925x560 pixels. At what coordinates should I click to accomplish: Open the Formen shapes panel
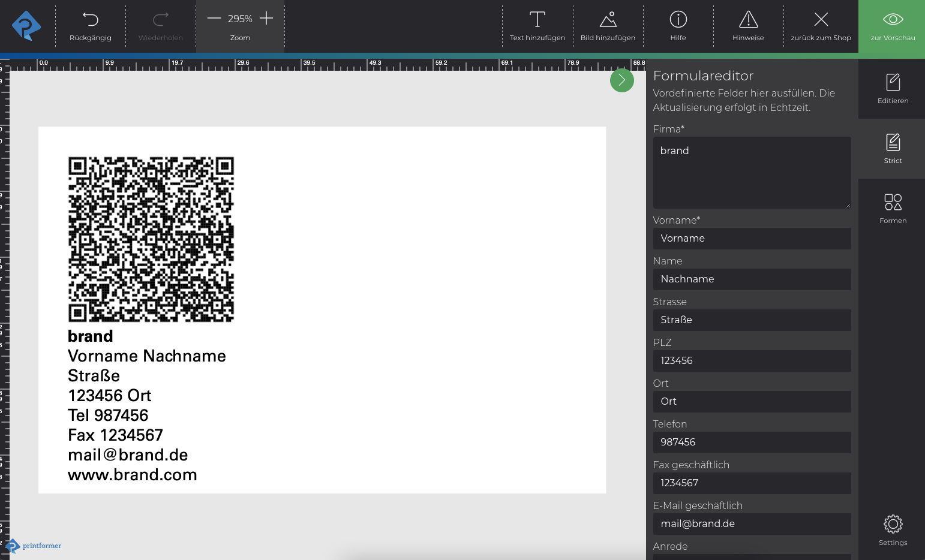tap(893, 208)
